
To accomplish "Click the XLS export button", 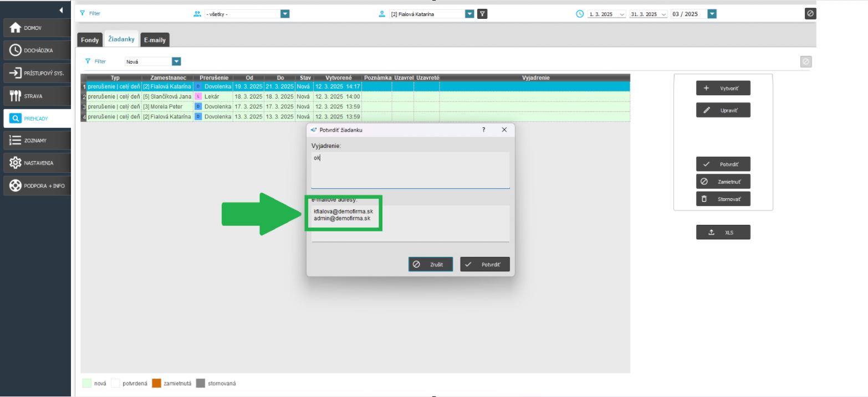I will 723,233.
